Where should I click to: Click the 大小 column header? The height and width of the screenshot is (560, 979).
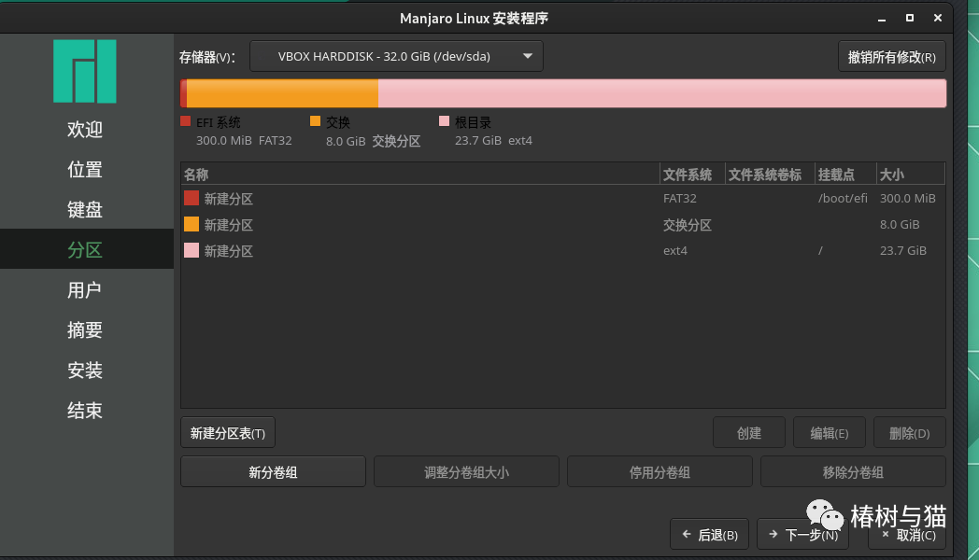pos(910,175)
